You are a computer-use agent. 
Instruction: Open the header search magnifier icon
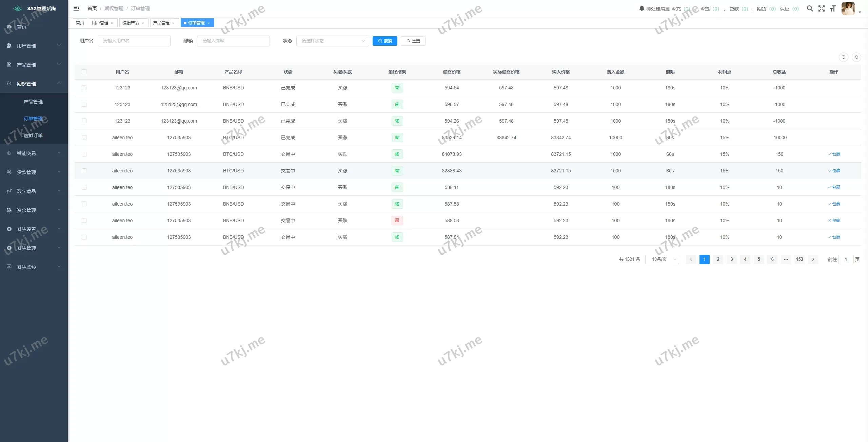pos(810,8)
